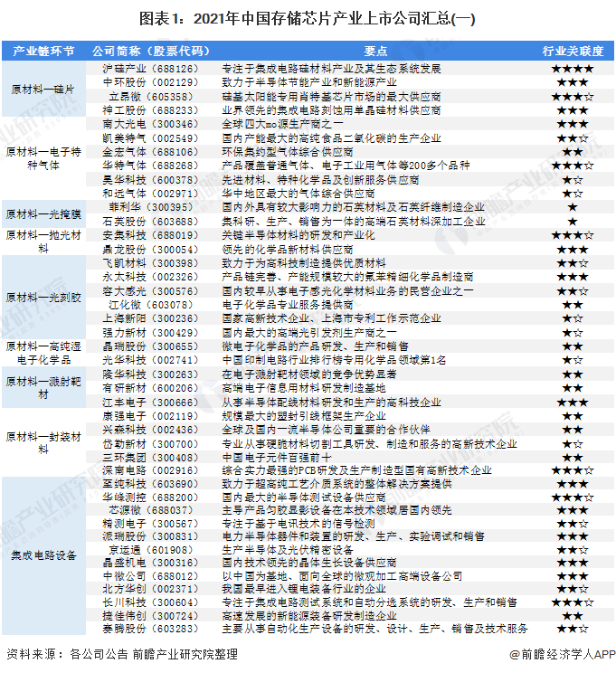Click 北方华创（002371） company cell
Viewport: 616px width, 673px height.
[151, 589]
